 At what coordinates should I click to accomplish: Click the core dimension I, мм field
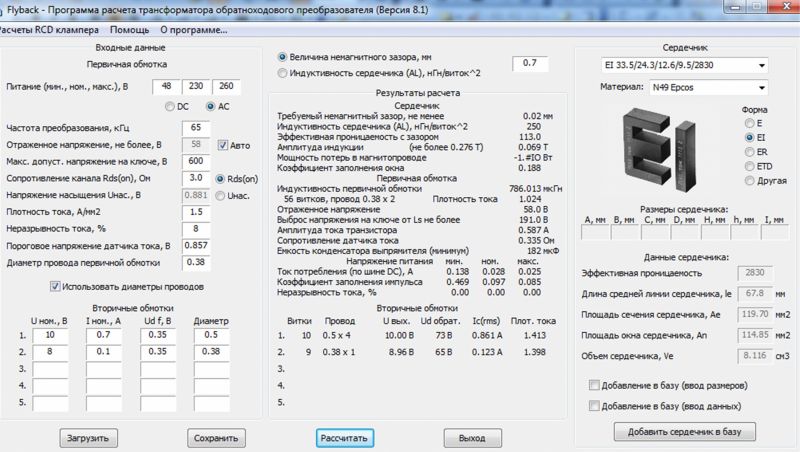click(774, 232)
